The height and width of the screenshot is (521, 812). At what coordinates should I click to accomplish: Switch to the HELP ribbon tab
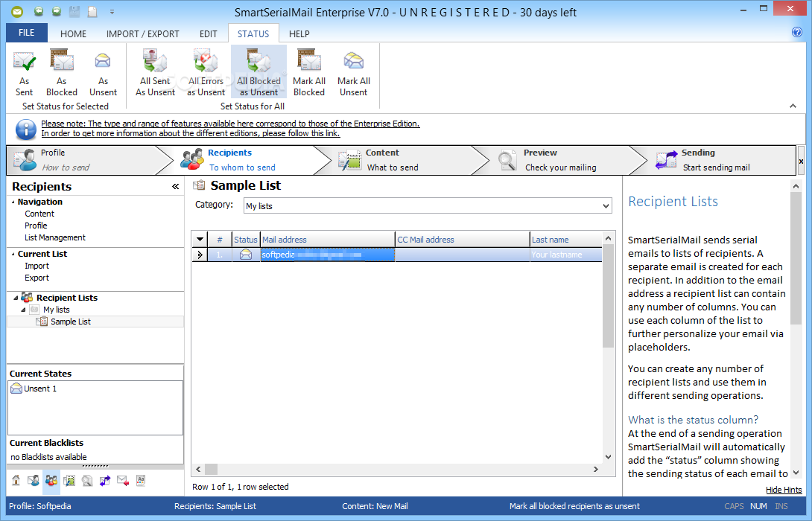[299, 34]
